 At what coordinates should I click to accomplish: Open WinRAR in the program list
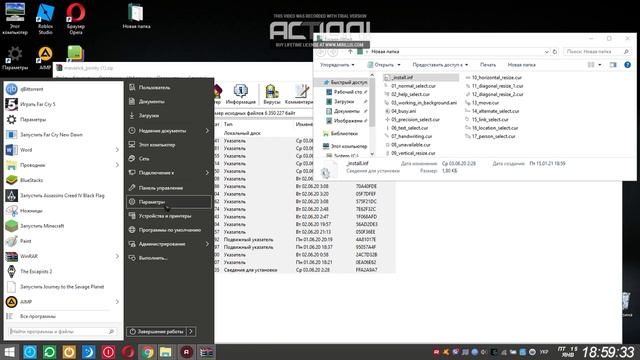pos(63,256)
